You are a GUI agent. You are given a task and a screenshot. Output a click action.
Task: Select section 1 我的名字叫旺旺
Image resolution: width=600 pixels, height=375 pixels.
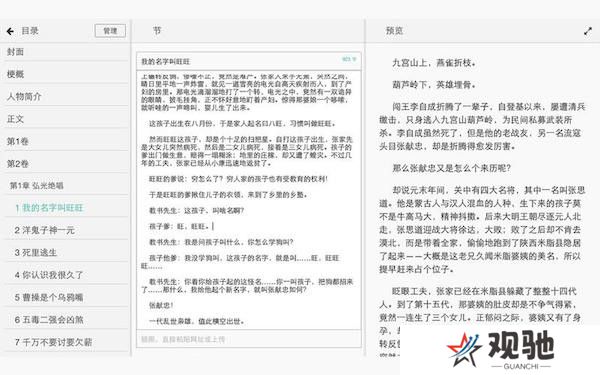click(67, 208)
